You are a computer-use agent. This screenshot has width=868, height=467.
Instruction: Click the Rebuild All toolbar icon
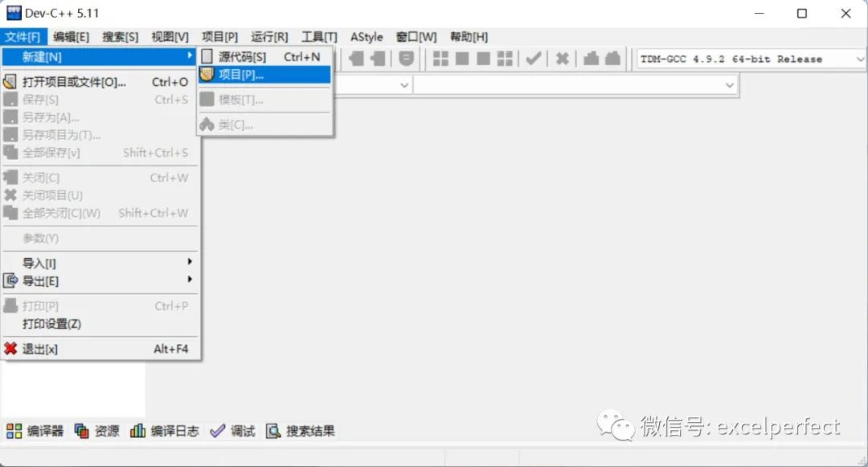coord(505,59)
